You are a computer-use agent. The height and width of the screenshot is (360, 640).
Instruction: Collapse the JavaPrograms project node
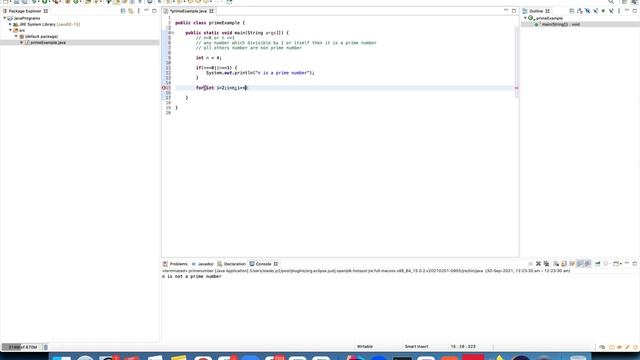point(4,18)
